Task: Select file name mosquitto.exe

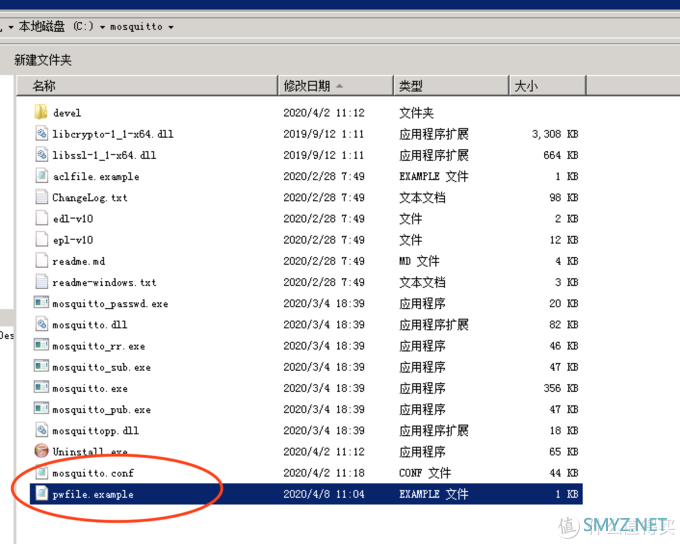Action: tap(90, 388)
